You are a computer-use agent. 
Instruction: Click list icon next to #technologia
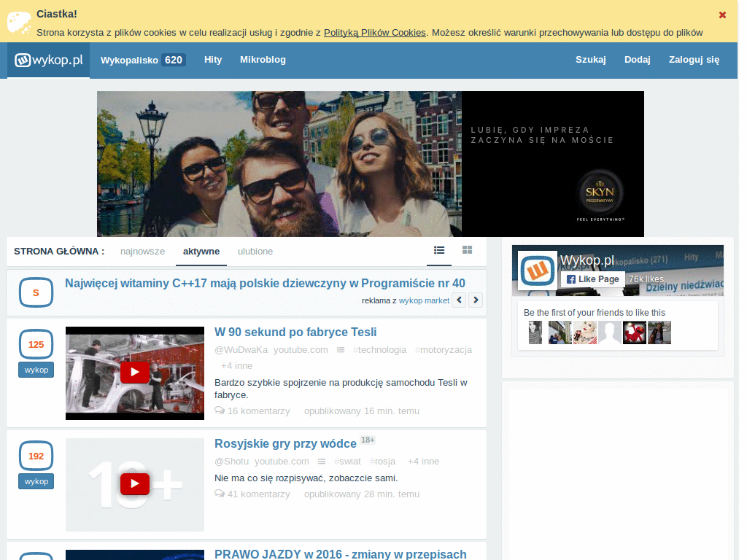tap(341, 350)
